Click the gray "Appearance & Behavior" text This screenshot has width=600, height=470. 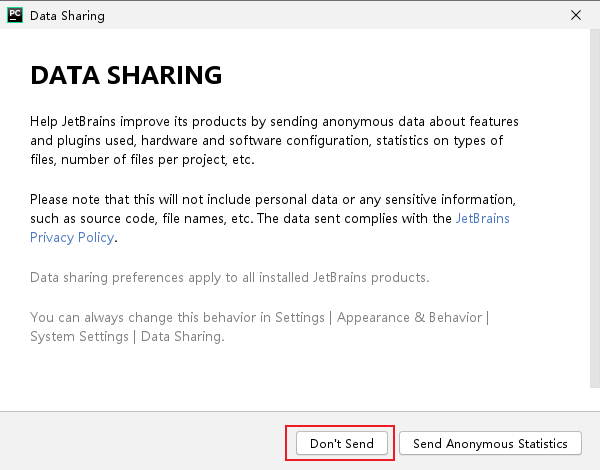[409, 317]
